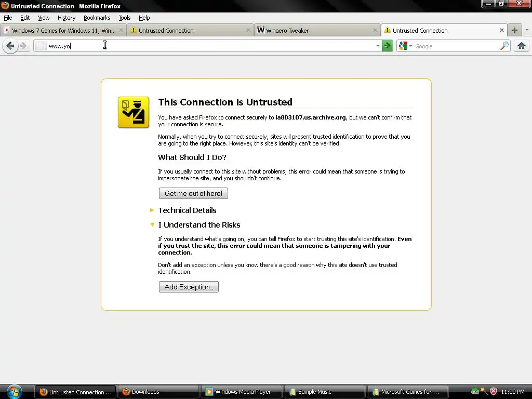Viewport: 532px width, 399px height.
Task: Open Sample Music folder from taskbar
Action: (x=324, y=392)
